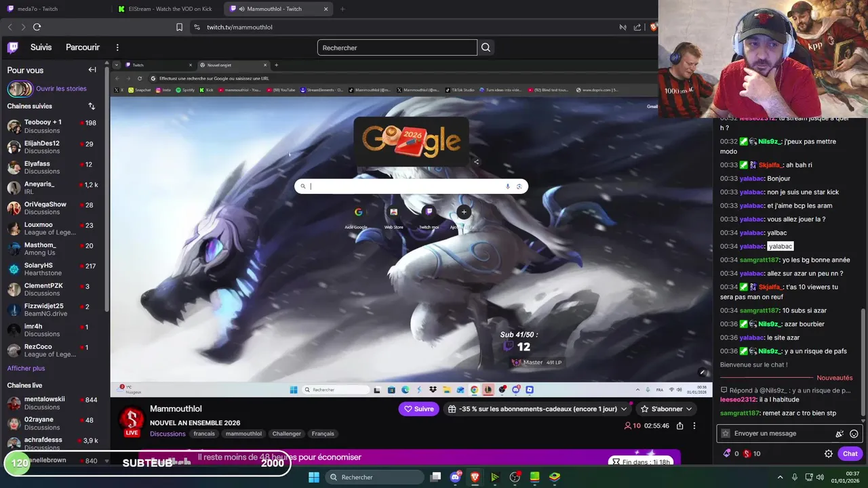The height and width of the screenshot is (488, 868).
Task: Go to the Twitch home logo
Action: (13, 47)
